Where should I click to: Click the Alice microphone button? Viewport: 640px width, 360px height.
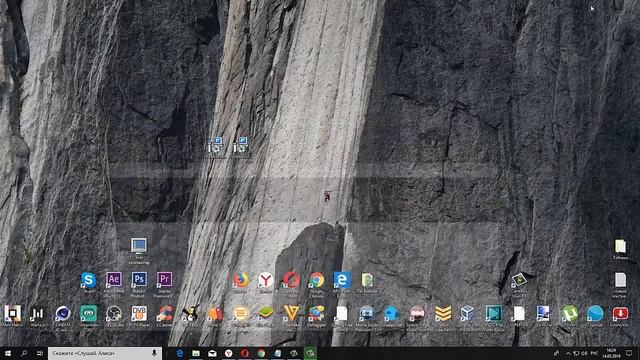(154, 353)
